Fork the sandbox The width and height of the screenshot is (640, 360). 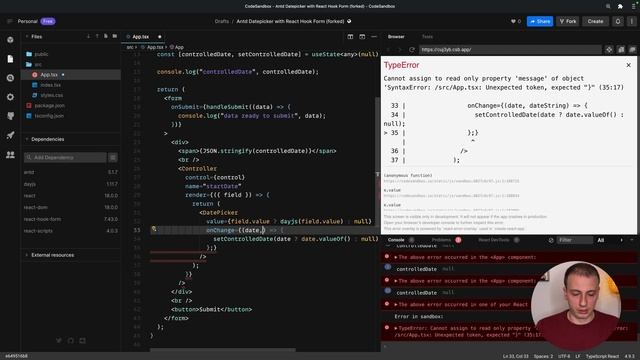click(x=568, y=21)
